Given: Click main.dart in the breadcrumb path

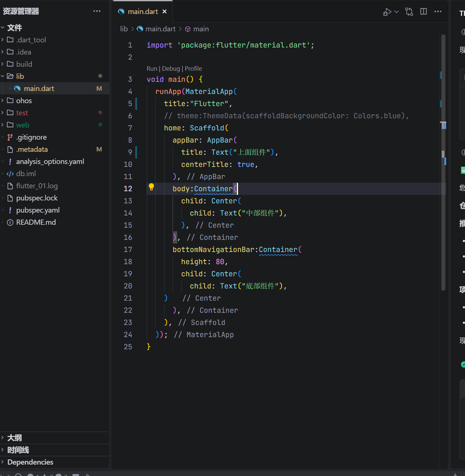Looking at the screenshot, I should pos(160,29).
